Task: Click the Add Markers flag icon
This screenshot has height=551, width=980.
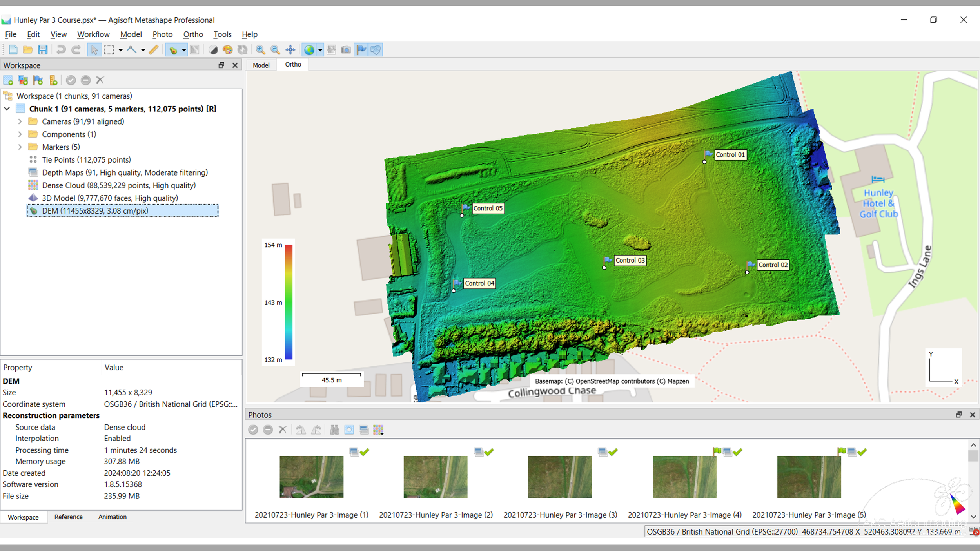Action: (x=38, y=80)
